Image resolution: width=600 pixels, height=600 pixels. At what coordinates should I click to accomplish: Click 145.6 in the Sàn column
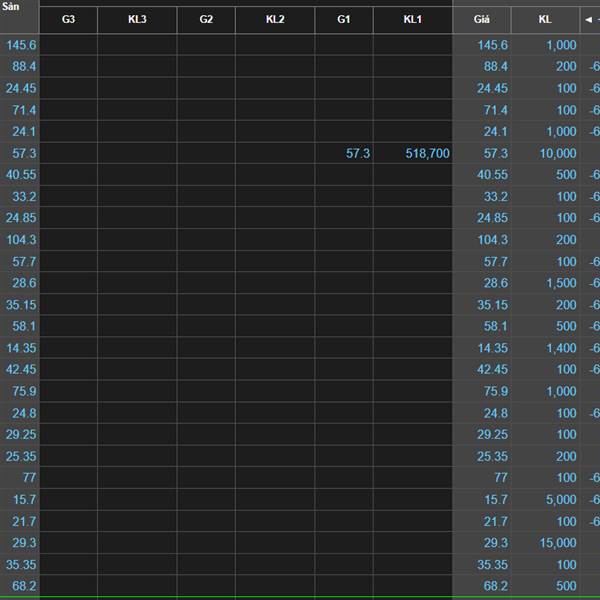click(21, 45)
